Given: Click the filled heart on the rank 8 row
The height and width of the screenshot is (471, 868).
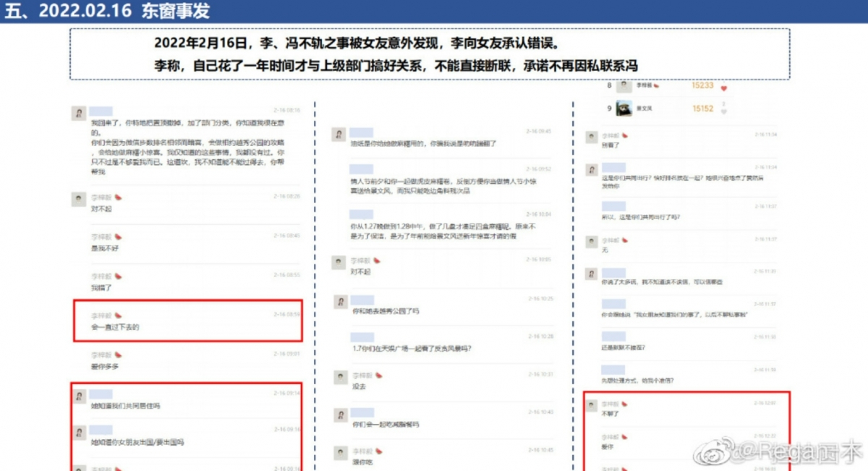Looking at the screenshot, I should [723, 88].
